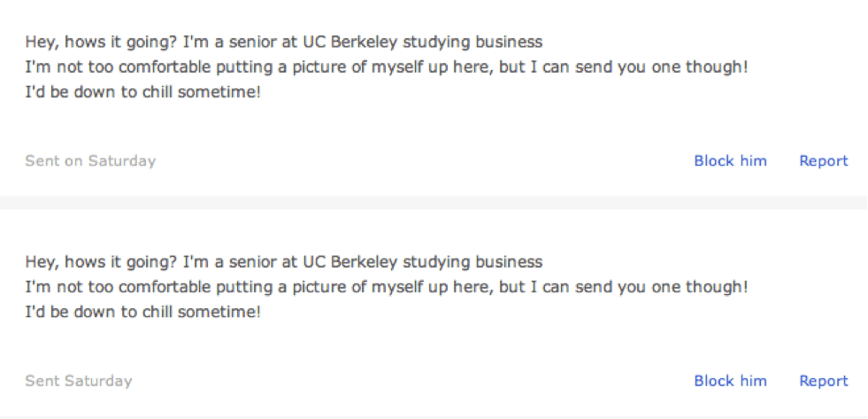
Task: Report the lower message
Action: pyautogui.click(x=823, y=381)
